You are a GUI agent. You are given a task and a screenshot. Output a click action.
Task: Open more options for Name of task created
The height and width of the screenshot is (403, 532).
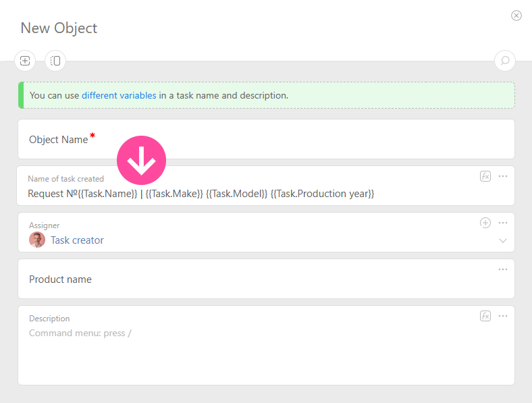pyautogui.click(x=503, y=176)
